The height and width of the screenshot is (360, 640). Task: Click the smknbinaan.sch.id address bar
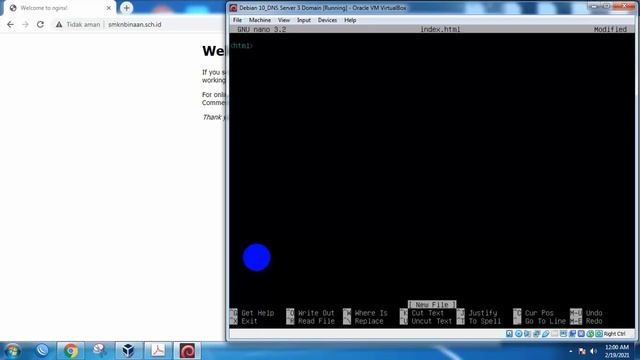[135, 24]
